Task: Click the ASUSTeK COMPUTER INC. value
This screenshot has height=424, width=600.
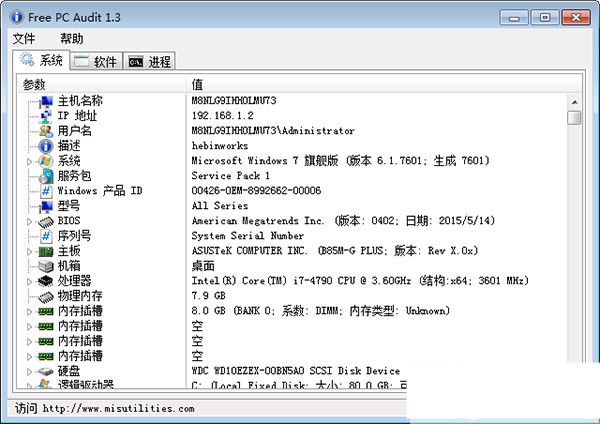Action: 335,251
